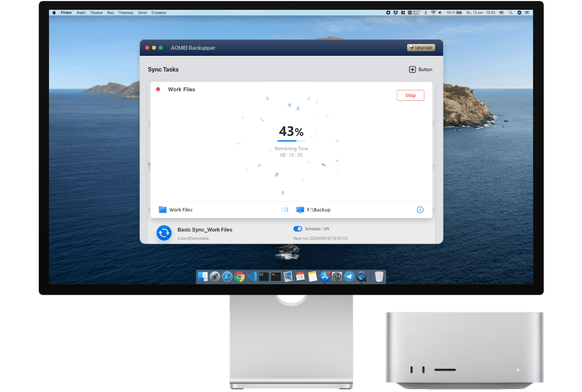The height and width of the screenshot is (392, 582).
Task: Click the yellow minimize button of AOMEI Backupper
Action: coord(154,48)
